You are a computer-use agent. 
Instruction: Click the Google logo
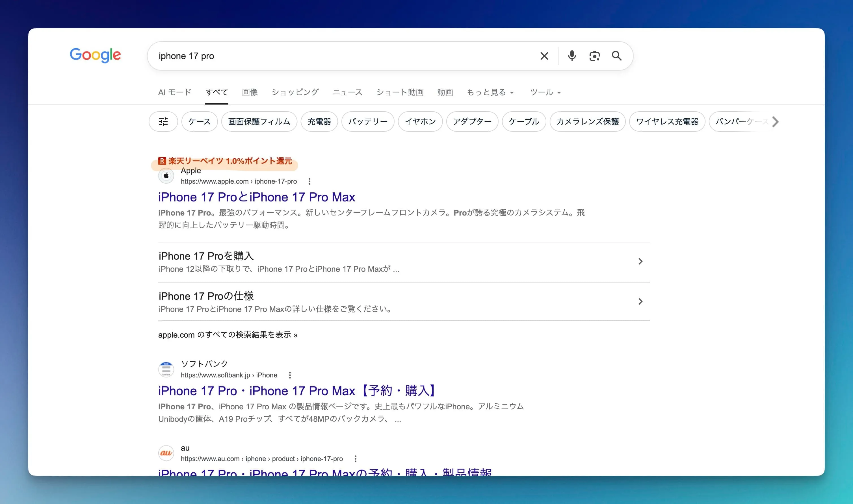click(95, 55)
